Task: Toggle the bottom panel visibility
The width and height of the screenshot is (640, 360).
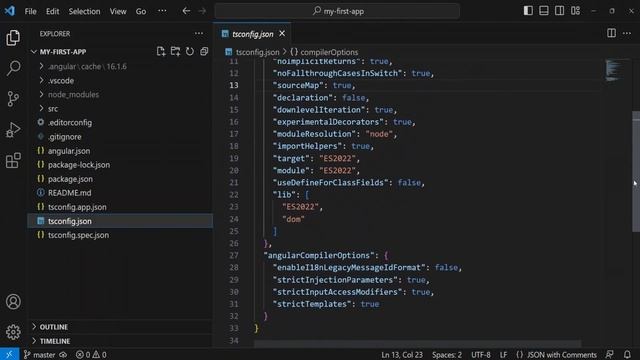Action: point(544,11)
